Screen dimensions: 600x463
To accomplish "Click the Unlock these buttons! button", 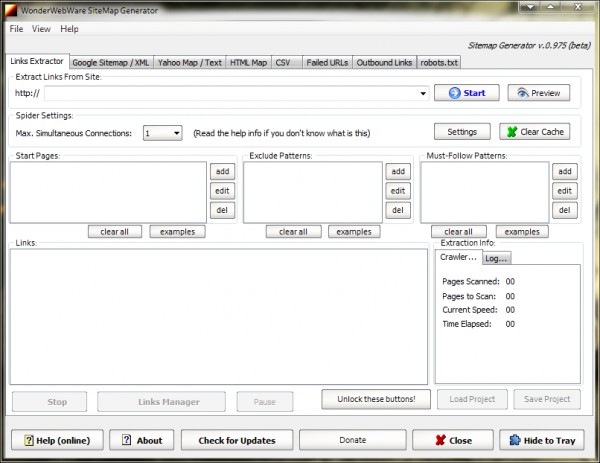I will pos(376,399).
